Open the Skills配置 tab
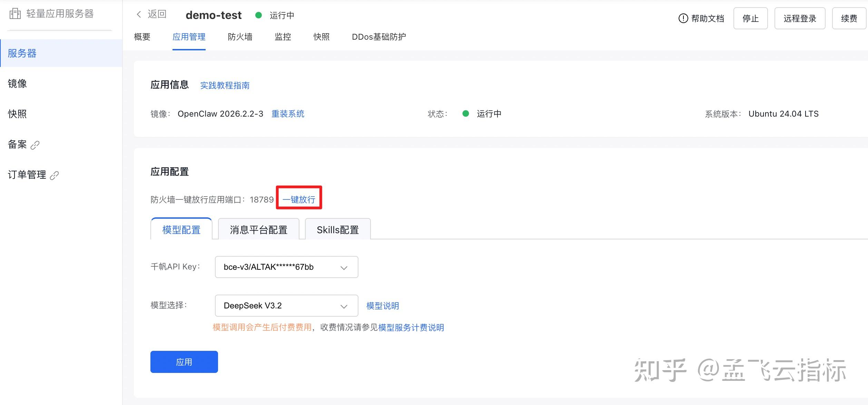868x405 pixels. click(x=337, y=230)
